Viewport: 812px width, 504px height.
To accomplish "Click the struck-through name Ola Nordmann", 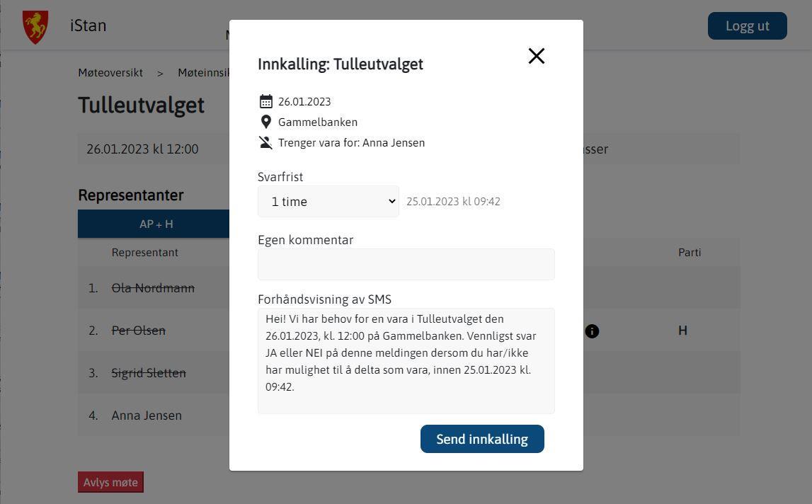I will tap(154, 288).
